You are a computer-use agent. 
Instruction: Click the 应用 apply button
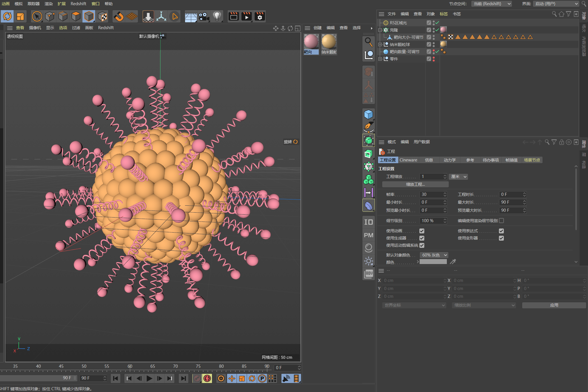[554, 305]
